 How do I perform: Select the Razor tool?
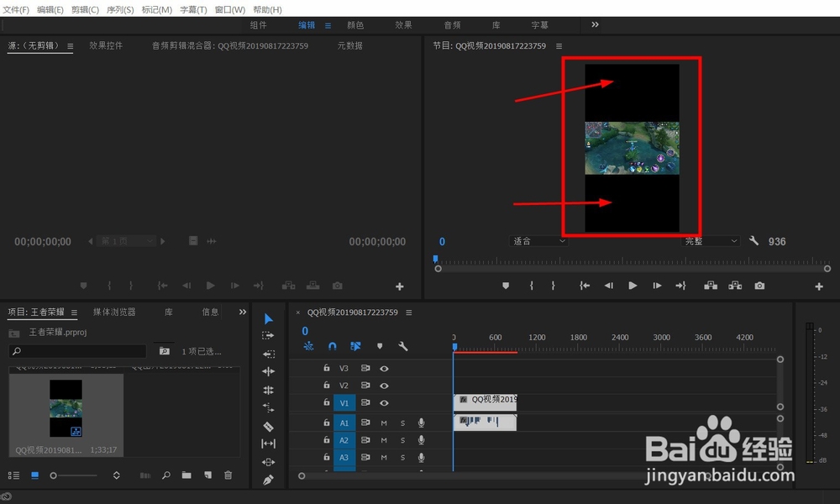269,427
